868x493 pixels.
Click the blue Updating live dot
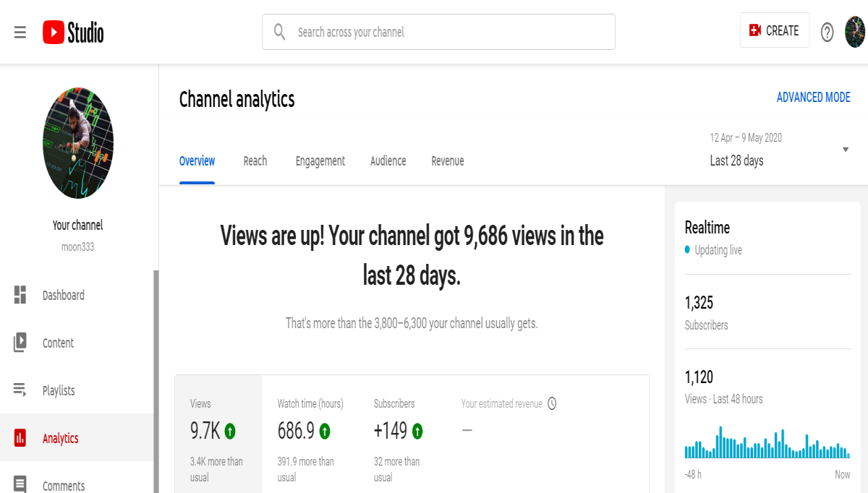(x=687, y=250)
